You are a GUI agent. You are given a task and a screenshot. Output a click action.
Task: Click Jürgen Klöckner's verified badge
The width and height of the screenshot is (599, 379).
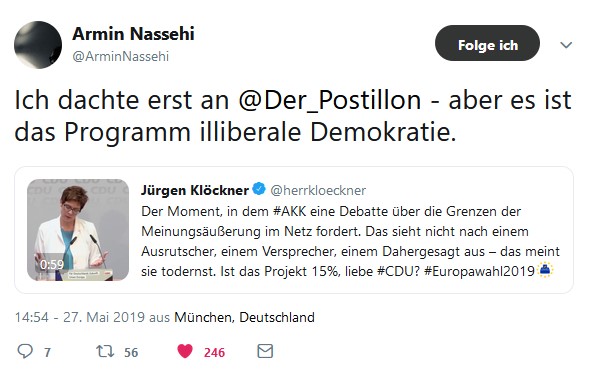click(x=259, y=189)
